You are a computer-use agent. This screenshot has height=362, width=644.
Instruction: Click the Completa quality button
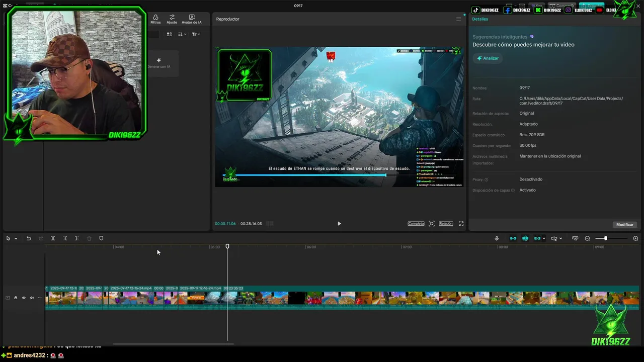(416, 224)
